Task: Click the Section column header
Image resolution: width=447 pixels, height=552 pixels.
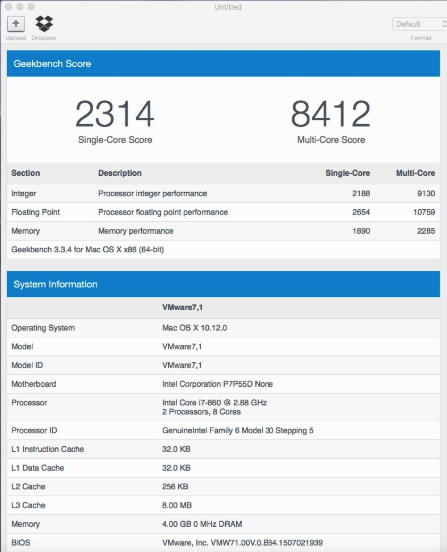Action: 26,173
